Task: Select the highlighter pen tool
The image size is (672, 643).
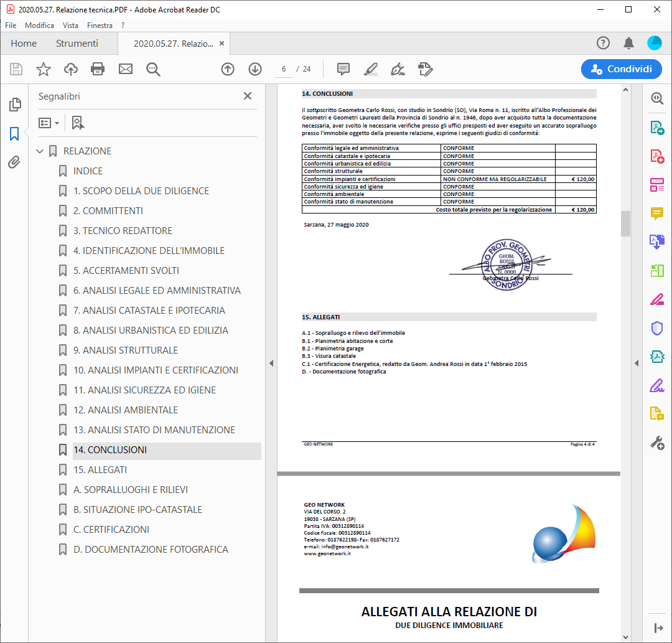Action: (371, 69)
